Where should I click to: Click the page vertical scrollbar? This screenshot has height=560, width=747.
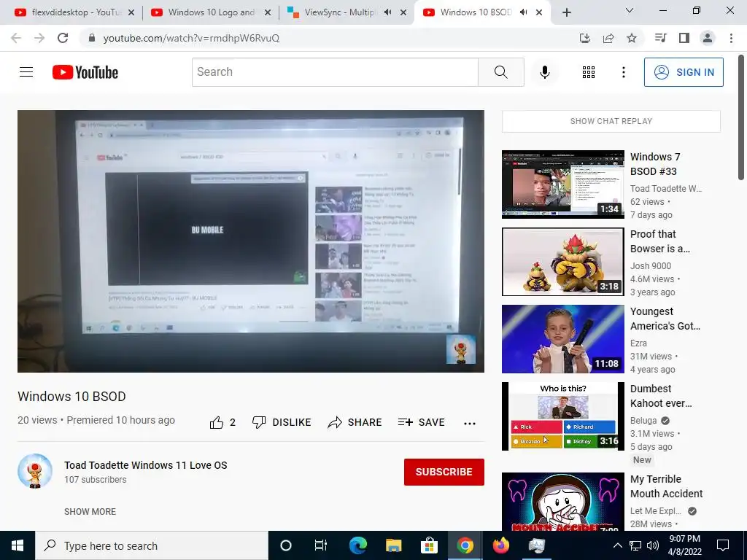tap(743, 117)
